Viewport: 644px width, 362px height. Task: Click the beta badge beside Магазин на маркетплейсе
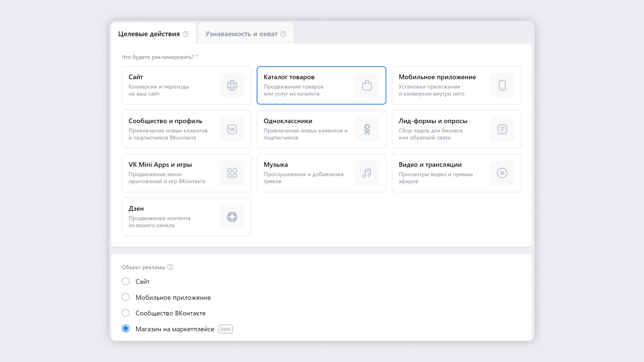(x=225, y=329)
